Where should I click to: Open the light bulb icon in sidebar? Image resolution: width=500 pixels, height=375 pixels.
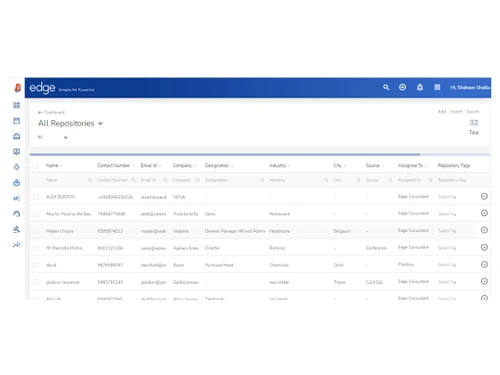tap(17, 167)
